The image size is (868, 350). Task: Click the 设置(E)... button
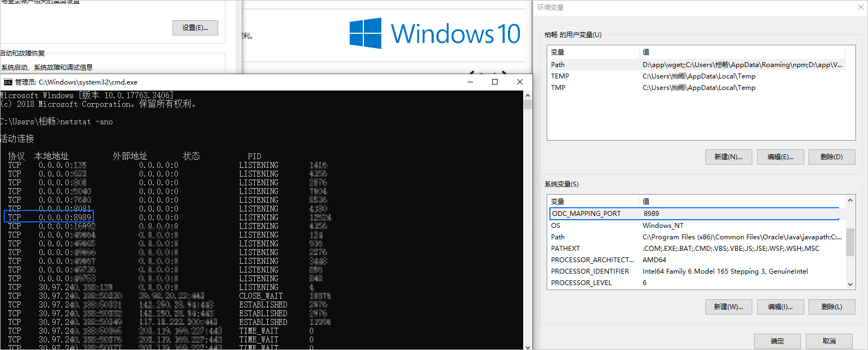point(195,28)
